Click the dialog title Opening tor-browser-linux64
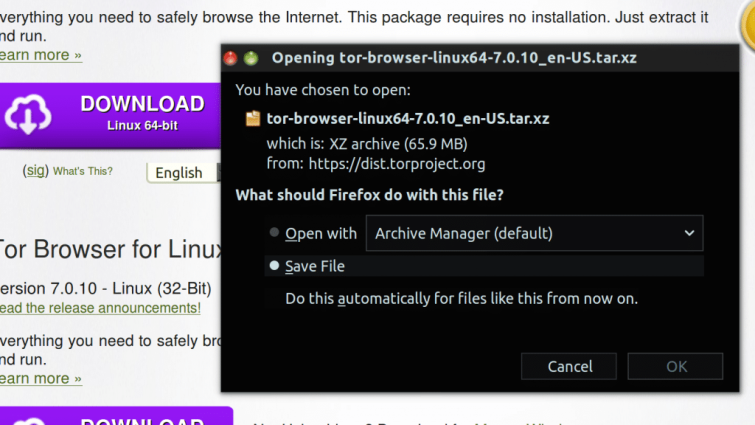755x425 pixels. tap(454, 58)
